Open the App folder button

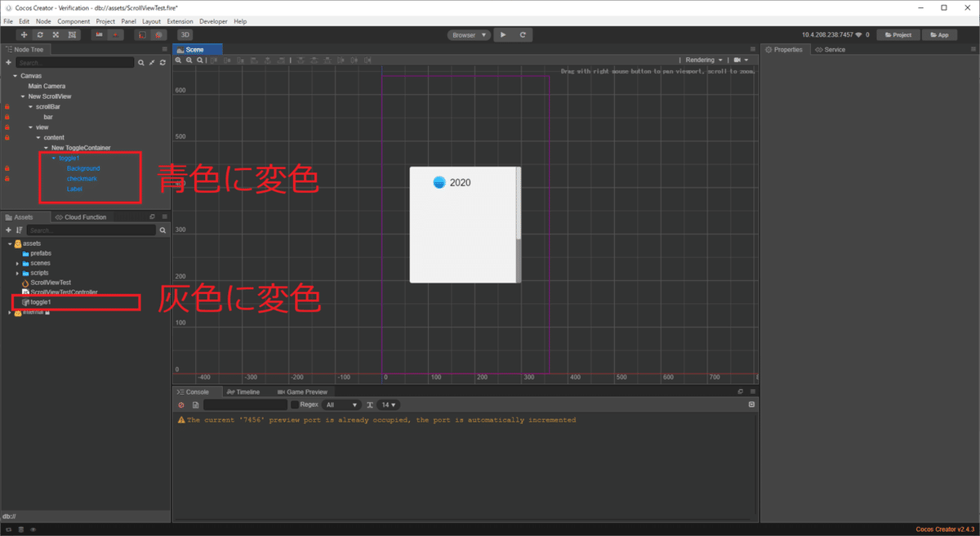tap(940, 35)
